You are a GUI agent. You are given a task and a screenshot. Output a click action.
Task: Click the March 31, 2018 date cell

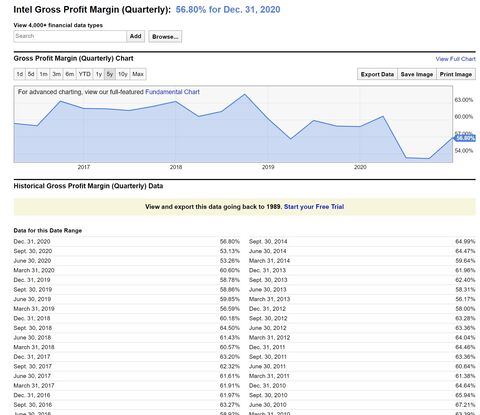(34, 347)
